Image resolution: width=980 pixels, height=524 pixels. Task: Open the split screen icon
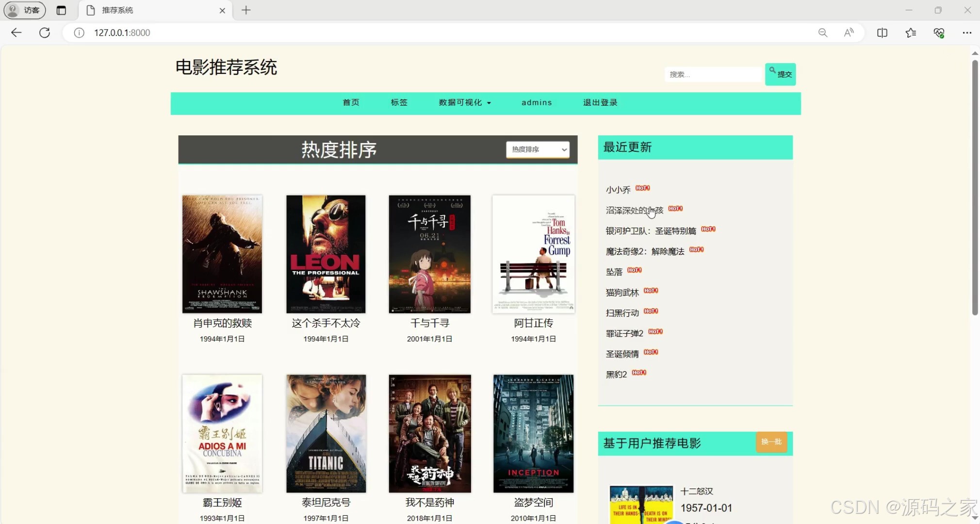(x=882, y=33)
